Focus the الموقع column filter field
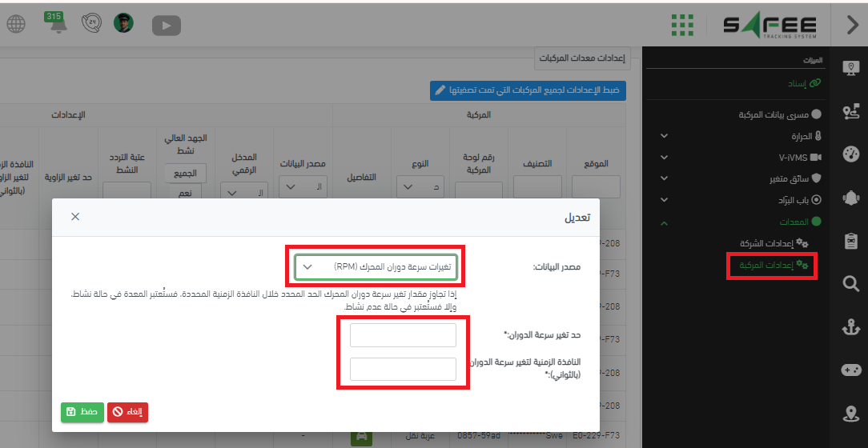This screenshot has height=448, width=868. (x=597, y=187)
